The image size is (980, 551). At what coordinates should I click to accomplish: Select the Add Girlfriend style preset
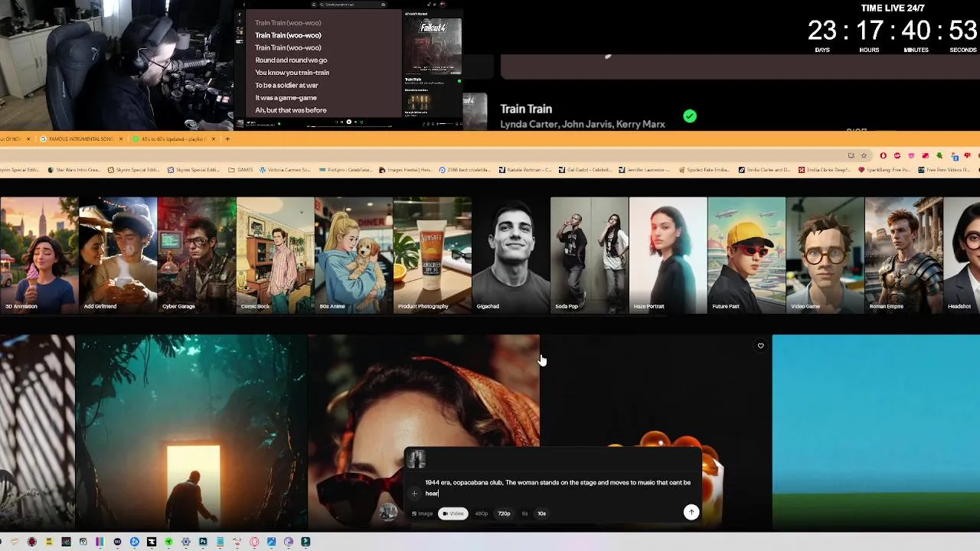(118, 255)
